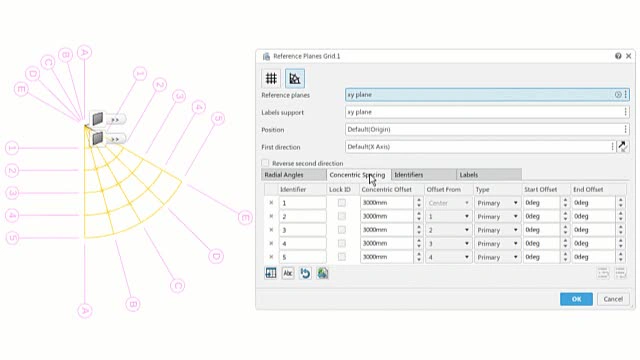Screen dimensions: 640x360
Task: Select the rectangular grid mode icon
Action: pos(271,78)
